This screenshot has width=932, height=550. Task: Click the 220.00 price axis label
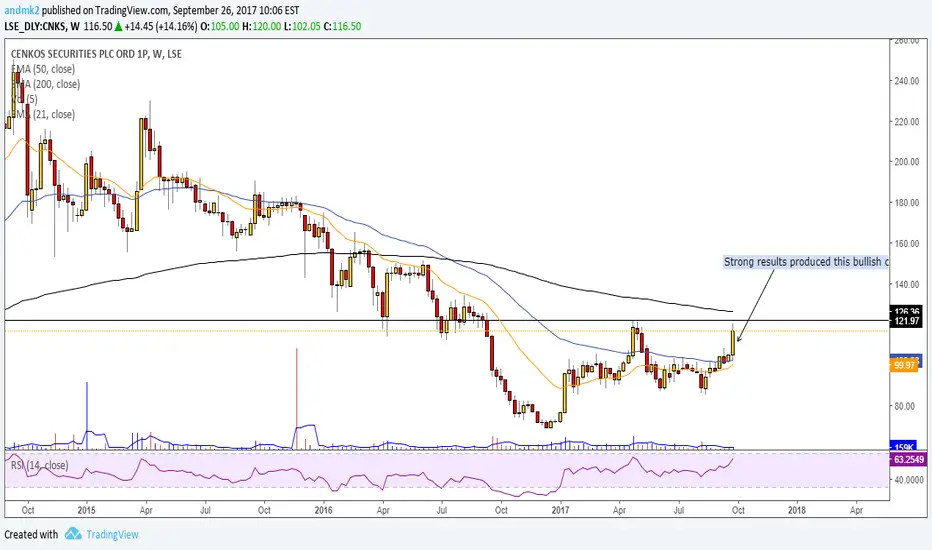907,121
